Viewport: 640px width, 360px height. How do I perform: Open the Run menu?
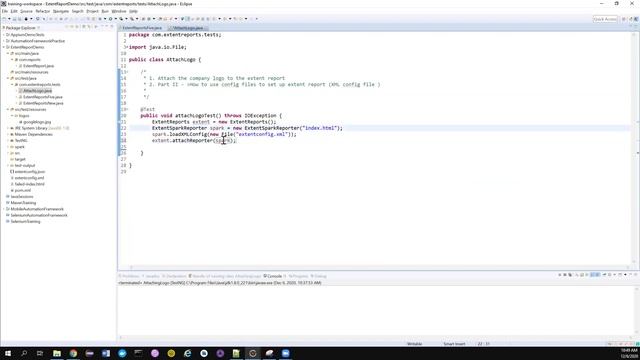(x=105, y=11)
